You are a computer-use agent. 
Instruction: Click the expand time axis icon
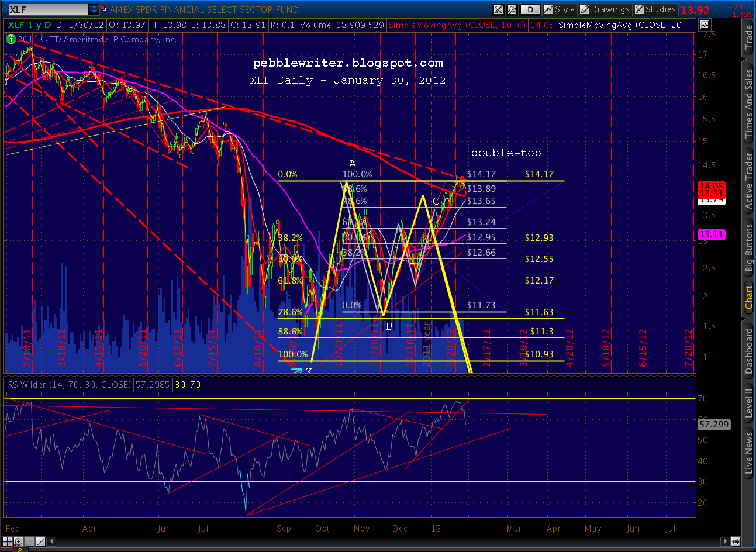(x=736, y=541)
